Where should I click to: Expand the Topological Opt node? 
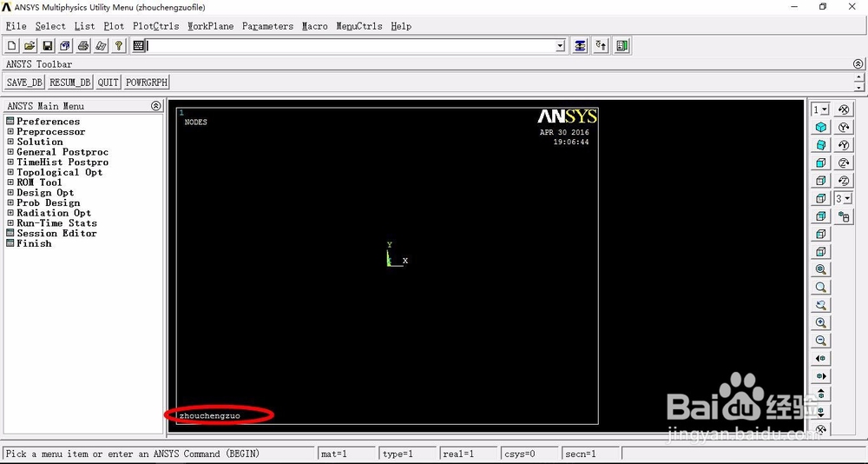[10, 172]
